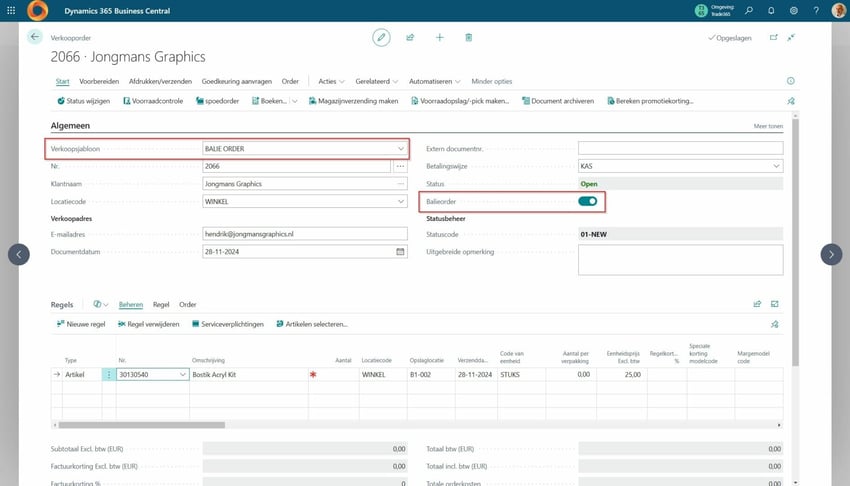Screen dimensions: 850x486
Task: Click Document archiveren action
Action: (x=558, y=101)
